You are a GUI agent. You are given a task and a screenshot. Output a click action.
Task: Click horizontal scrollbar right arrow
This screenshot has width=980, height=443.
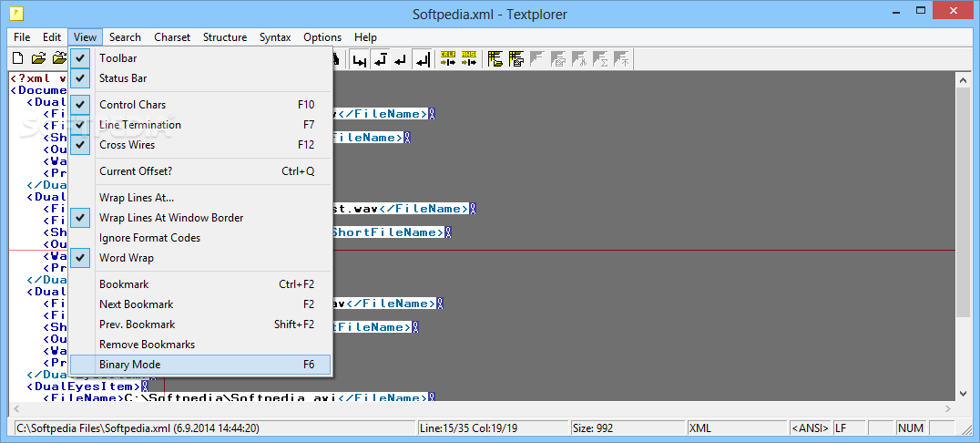949,408
